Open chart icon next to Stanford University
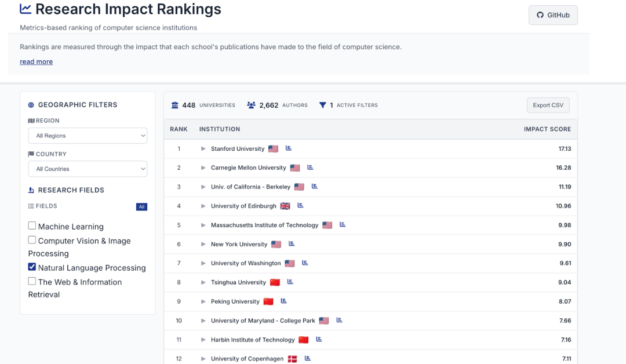The height and width of the screenshot is (364, 626). [x=289, y=148]
